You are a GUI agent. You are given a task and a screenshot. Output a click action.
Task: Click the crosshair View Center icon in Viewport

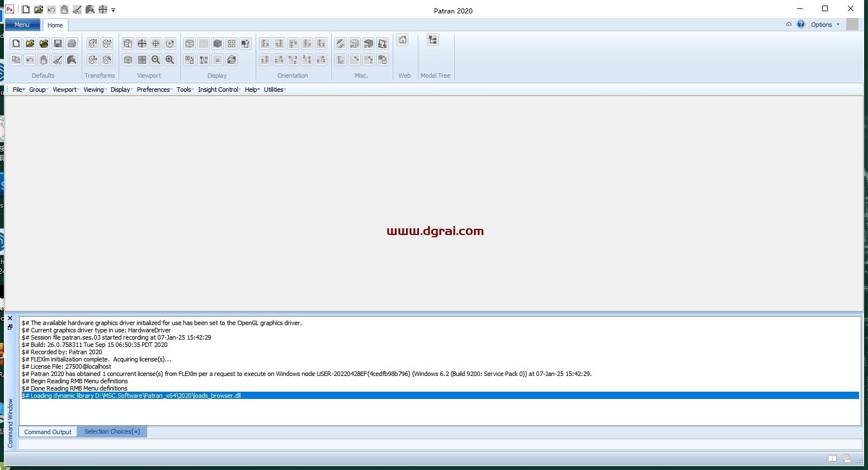click(x=156, y=44)
